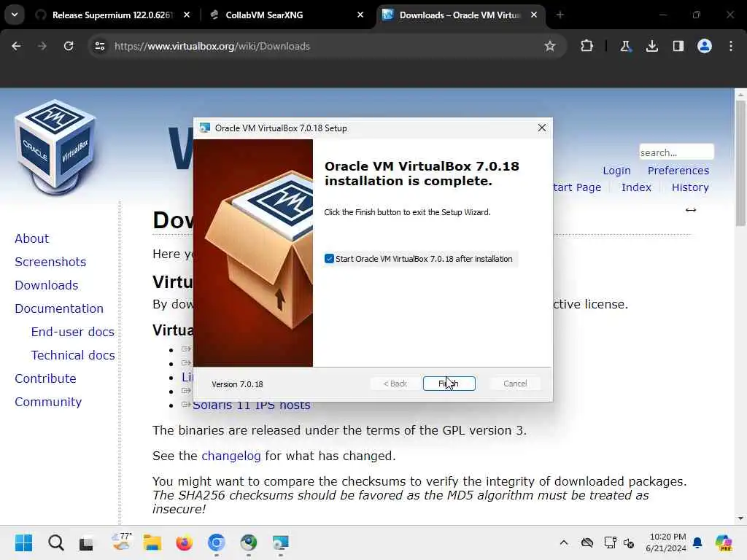Click the website search box
Image resolution: width=747 pixels, height=560 pixels.
(676, 152)
